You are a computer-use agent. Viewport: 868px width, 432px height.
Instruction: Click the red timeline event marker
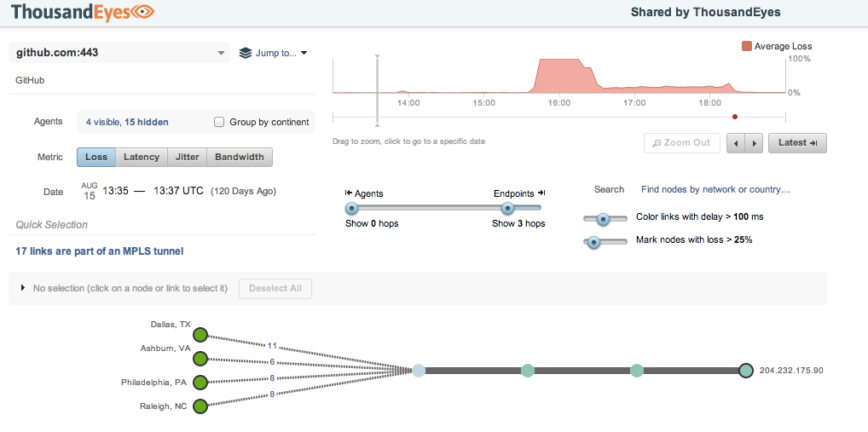pos(735,117)
